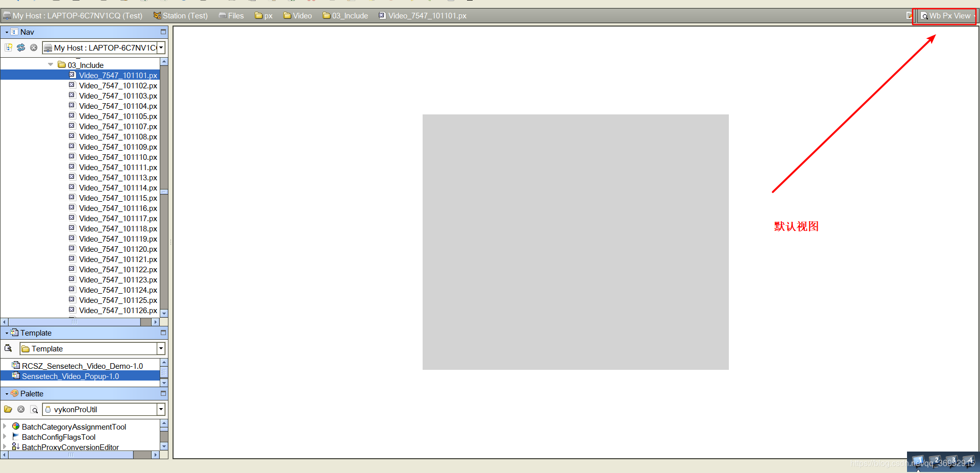The image size is (980, 473).
Task: Go to px folder in path bar
Action: pyautogui.click(x=264, y=16)
